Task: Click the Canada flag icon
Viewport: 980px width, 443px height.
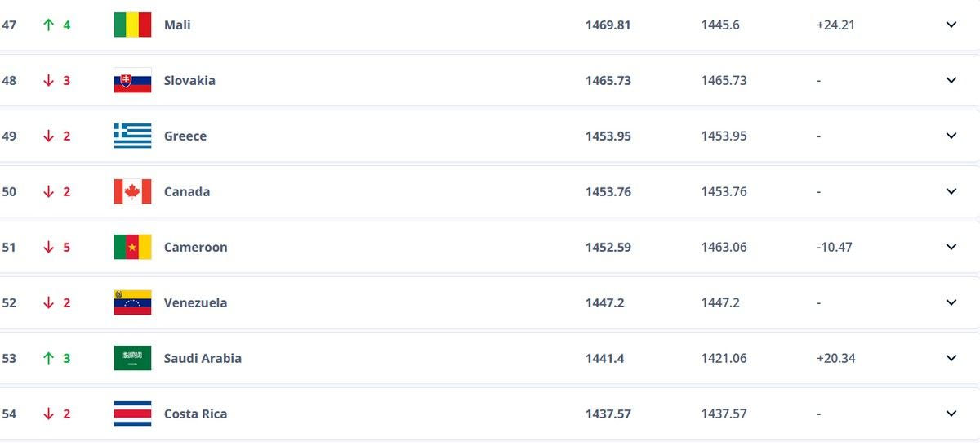Action: [x=132, y=191]
